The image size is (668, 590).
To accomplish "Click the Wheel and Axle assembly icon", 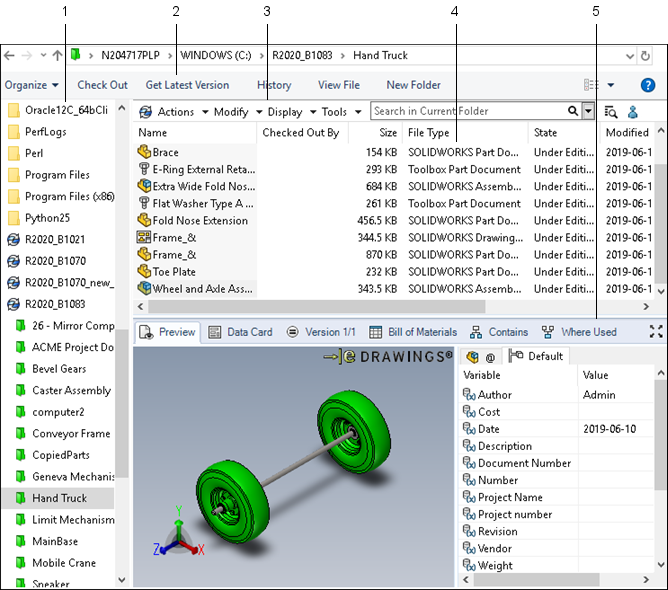I will point(144,288).
